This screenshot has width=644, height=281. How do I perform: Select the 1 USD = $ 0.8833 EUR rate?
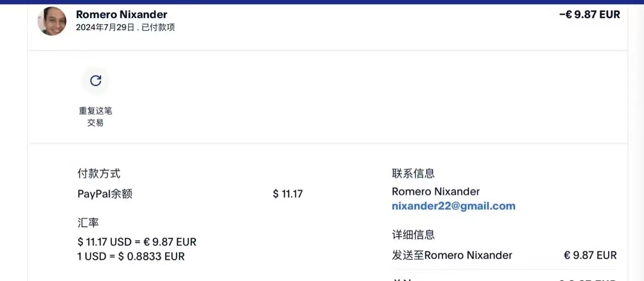point(131,256)
